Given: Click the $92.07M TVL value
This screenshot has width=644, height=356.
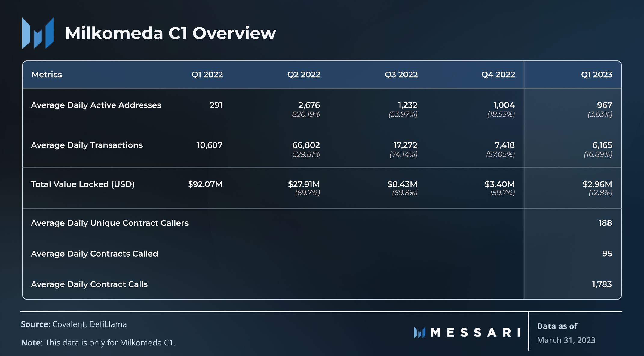Looking at the screenshot, I should [x=205, y=184].
